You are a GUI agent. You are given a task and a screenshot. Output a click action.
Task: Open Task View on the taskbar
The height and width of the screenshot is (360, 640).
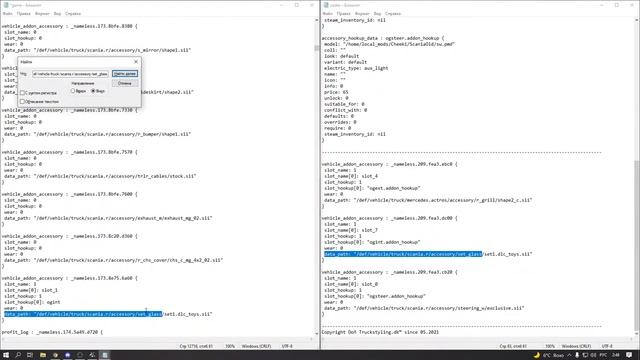(x=30, y=355)
